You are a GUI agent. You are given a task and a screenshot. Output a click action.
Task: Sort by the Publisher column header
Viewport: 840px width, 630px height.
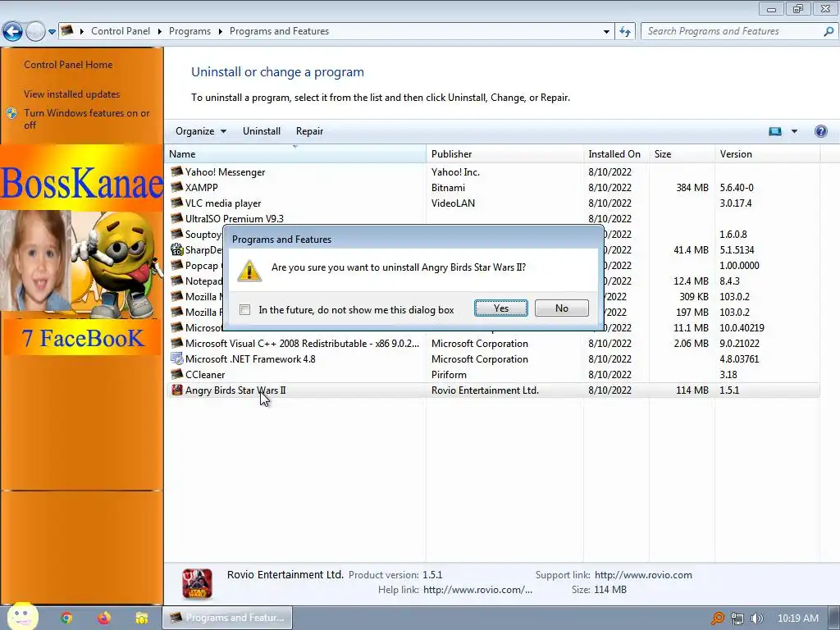pyautogui.click(x=504, y=153)
